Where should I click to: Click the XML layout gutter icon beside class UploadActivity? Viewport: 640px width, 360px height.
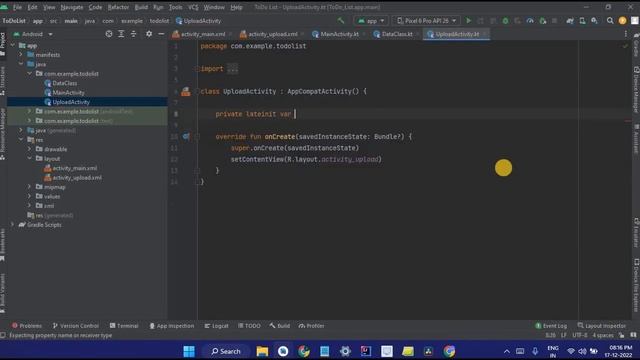[x=186, y=91]
